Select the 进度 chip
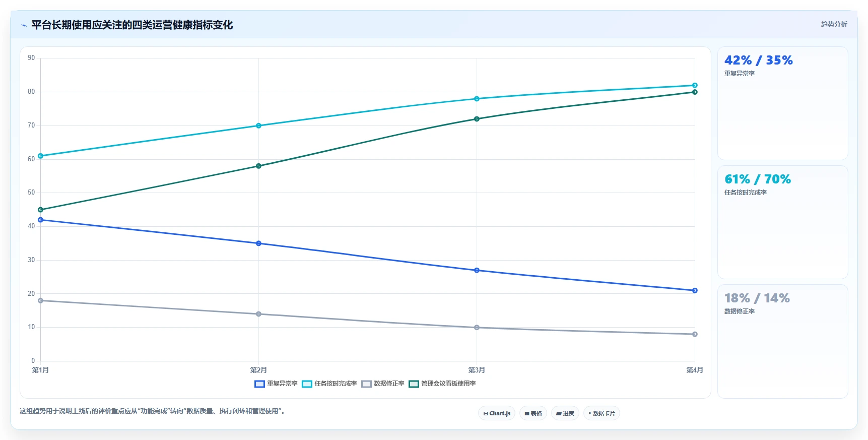Image resolution: width=868 pixels, height=440 pixels. coord(565,413)
